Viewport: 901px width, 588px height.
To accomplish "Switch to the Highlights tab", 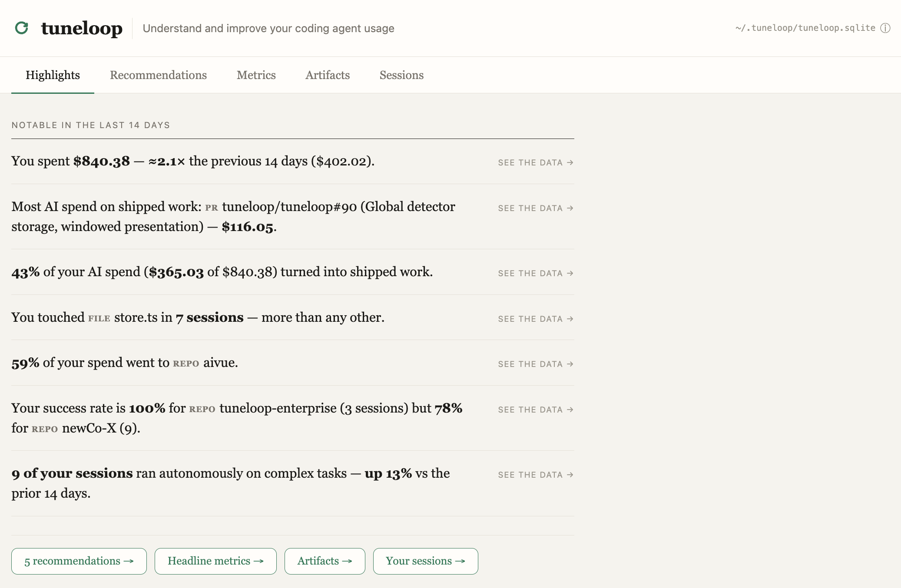I will pos(53,75).
